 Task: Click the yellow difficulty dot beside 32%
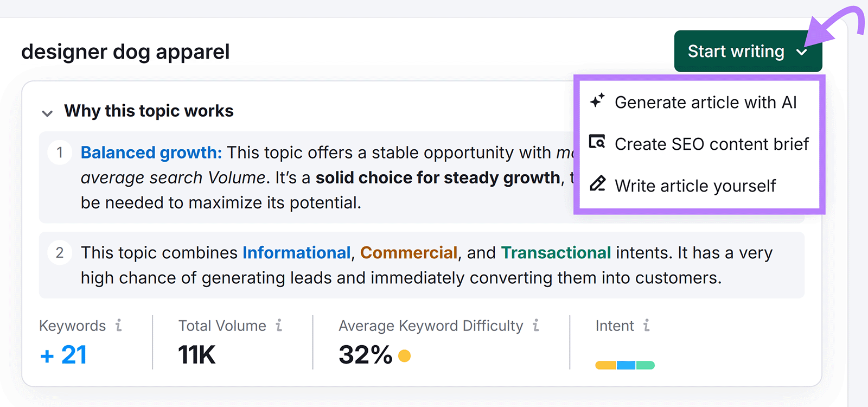point(404,356)
